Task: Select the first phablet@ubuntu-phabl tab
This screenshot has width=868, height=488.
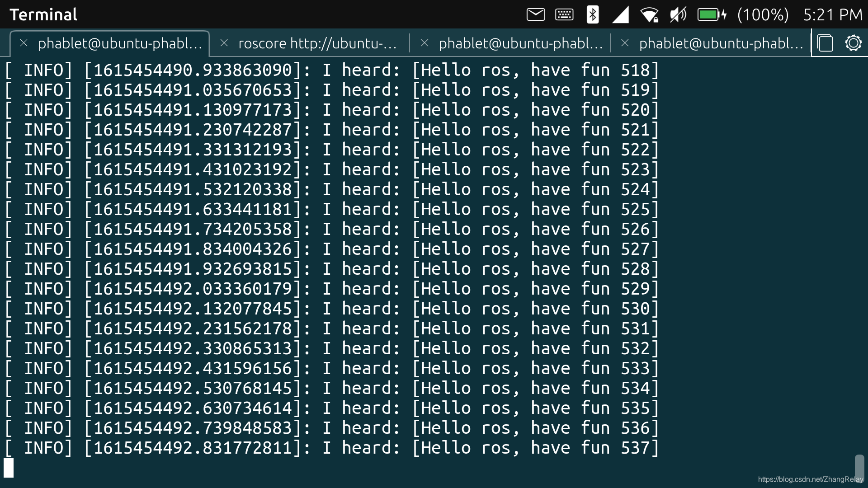Action: (120, 43)
